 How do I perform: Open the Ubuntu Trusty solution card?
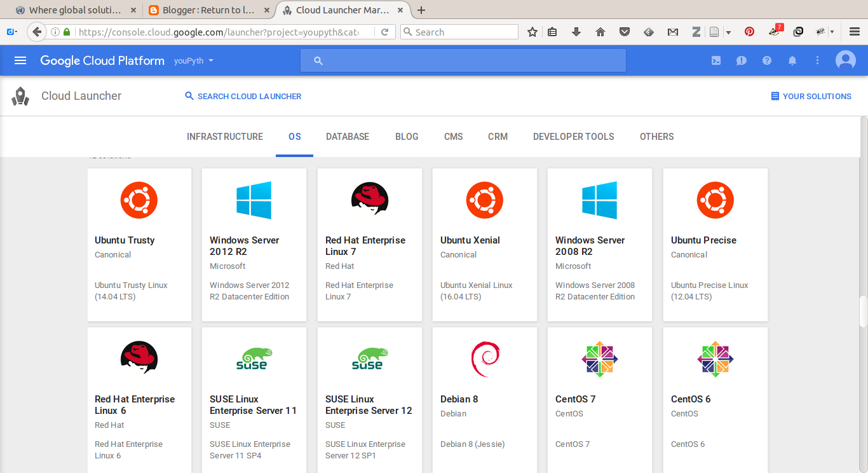coord(140,245)
